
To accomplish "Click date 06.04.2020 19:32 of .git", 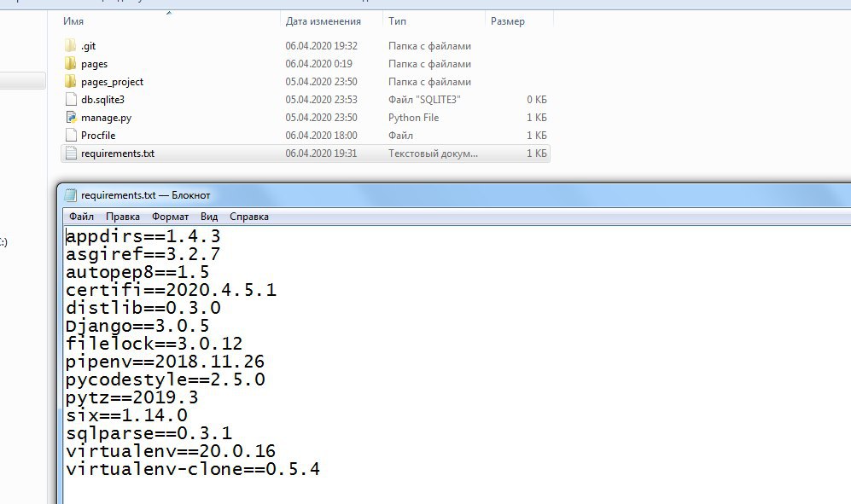I will [x=321, y=46].
